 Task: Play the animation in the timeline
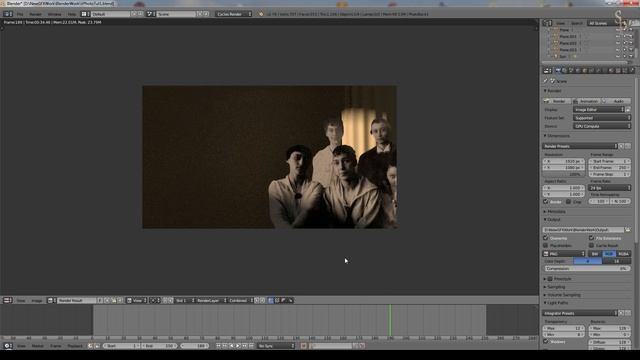pyautogui.click(x=238, y=346)
